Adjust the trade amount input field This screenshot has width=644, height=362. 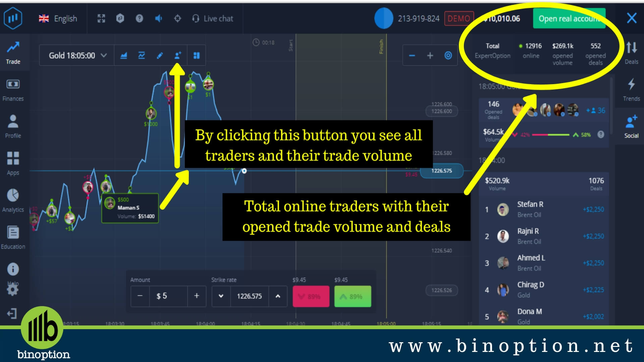(x=168, y=296)
